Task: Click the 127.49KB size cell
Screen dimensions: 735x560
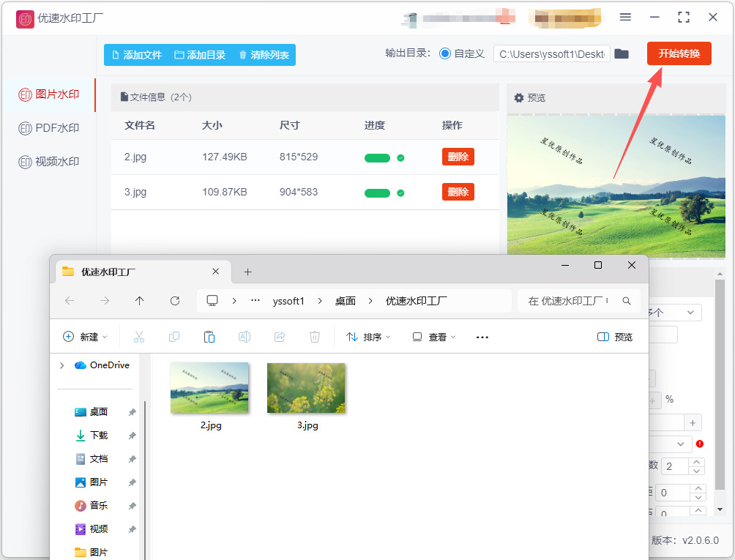Action: click(225, 157)
